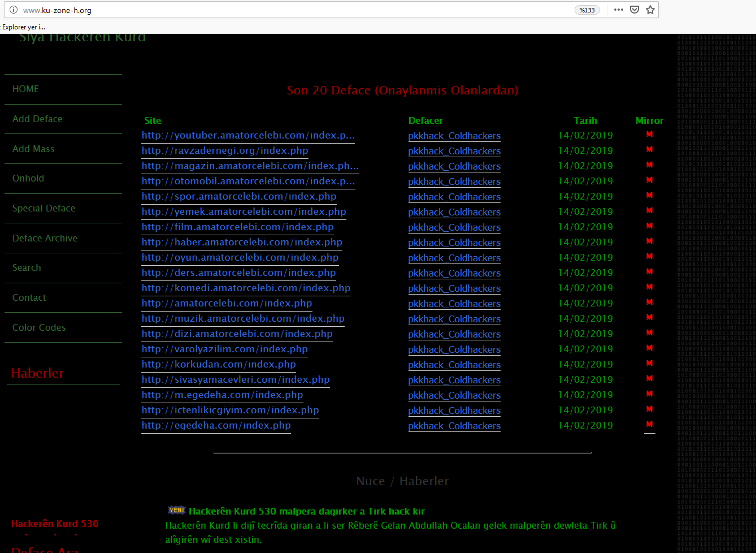Click defacer link in the sivasyamacevleri.com row
Image resolution: width=756 pixels, height=553 pixels.
pos(454,380)
